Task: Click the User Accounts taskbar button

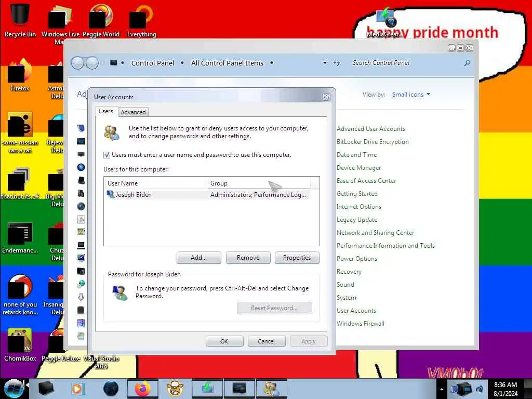Action: point(271,389)
